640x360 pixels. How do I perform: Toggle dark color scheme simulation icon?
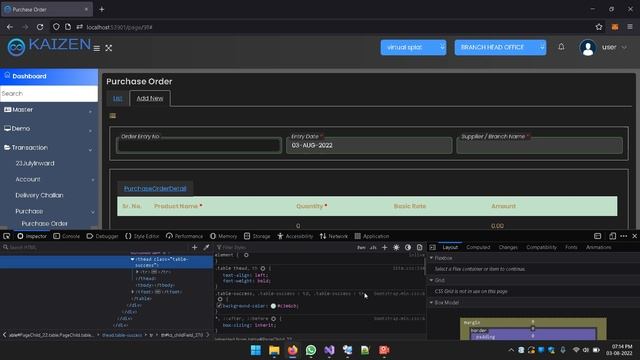pyautogui.click(x=408, y=247)
